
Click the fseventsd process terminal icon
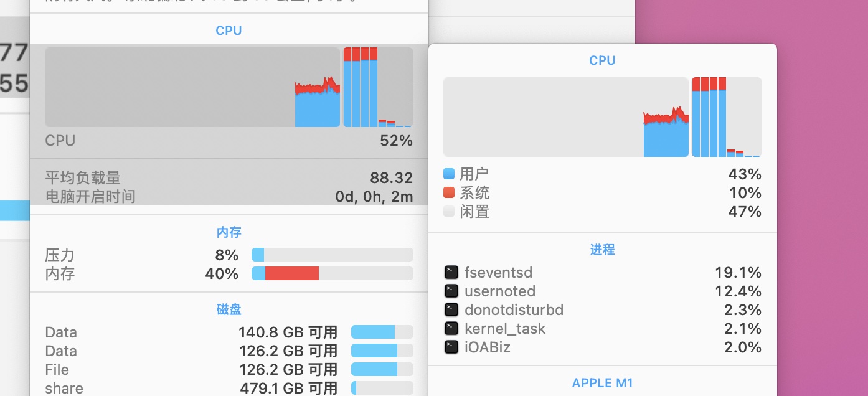[451, 272]
